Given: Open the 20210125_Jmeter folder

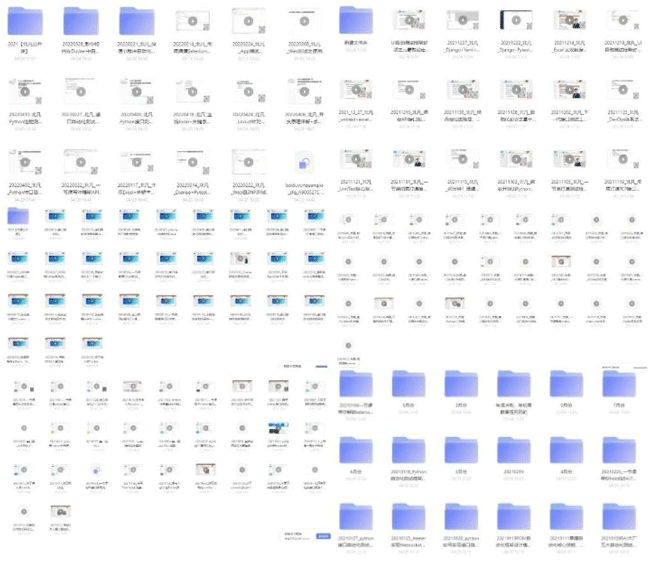Looking at the screenshot, I should coord(408,517).
